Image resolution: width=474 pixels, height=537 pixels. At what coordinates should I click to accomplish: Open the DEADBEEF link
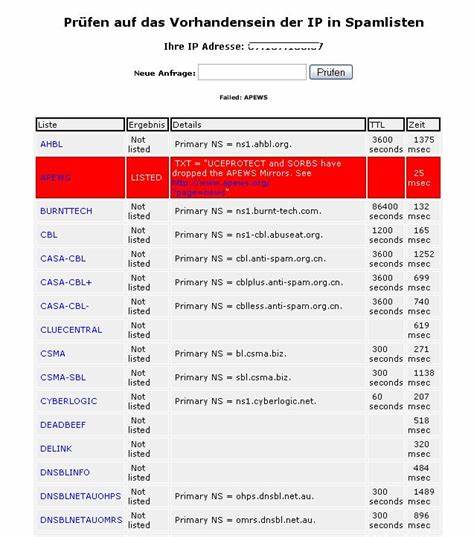(x=63, y=425)
